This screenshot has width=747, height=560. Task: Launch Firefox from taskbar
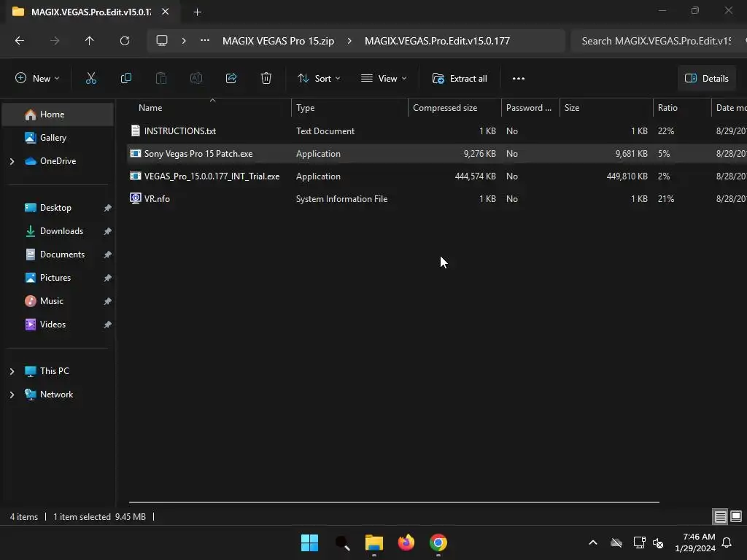click(406, 542)
